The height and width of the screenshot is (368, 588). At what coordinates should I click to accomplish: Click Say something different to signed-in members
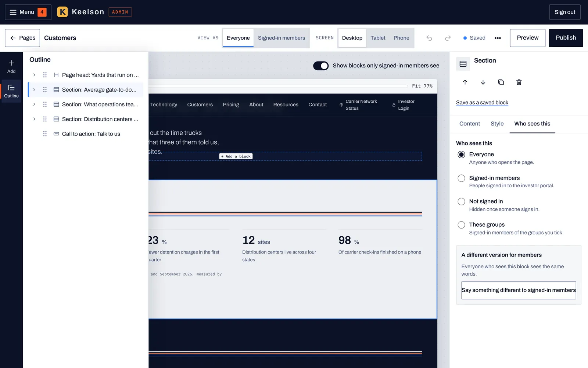tap(519, 290)
